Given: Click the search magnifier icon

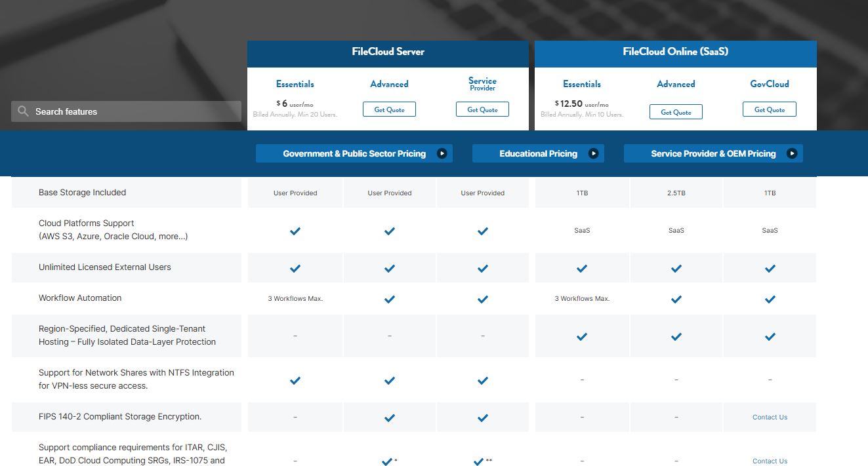Looking at the screenshot, I should click(22, 111).
